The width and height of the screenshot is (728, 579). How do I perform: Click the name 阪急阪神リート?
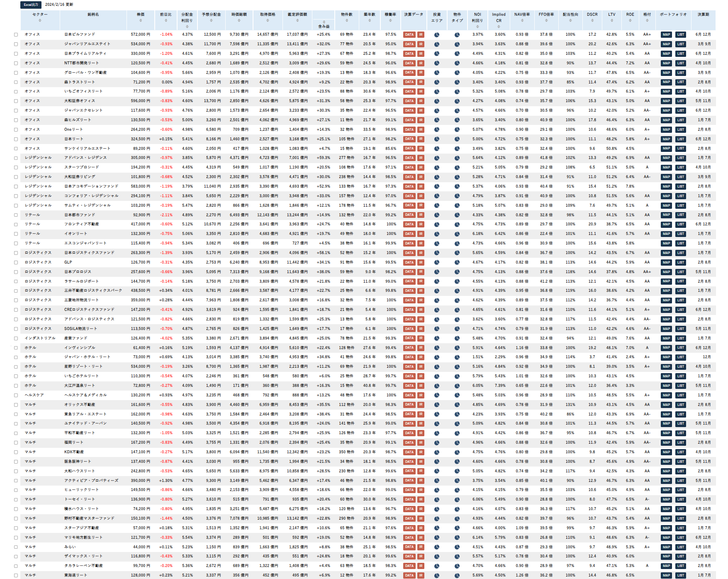(78, 462)
